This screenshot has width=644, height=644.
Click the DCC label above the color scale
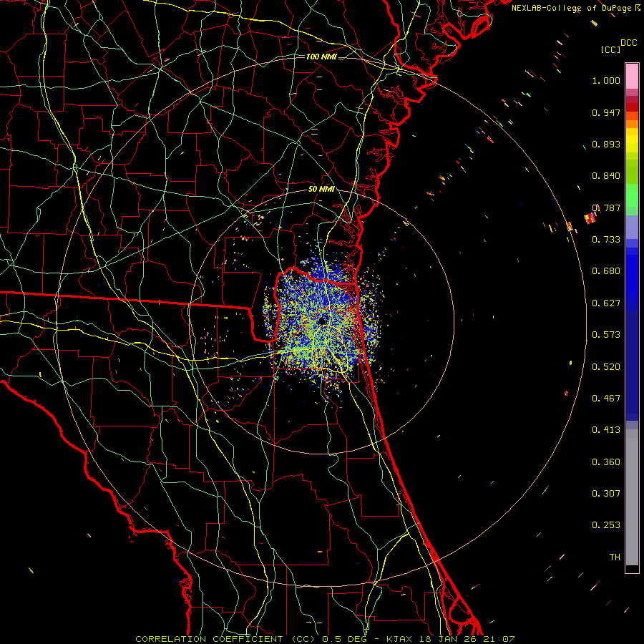pyautogui.click(x=629, y=43)
